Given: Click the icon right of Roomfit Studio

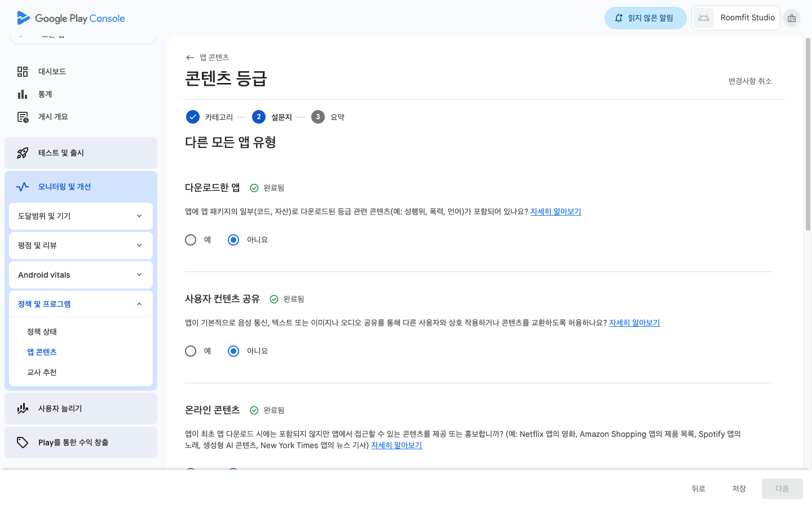Looking at the screenshot, I should pyautogui.click(x=792, y=18).
